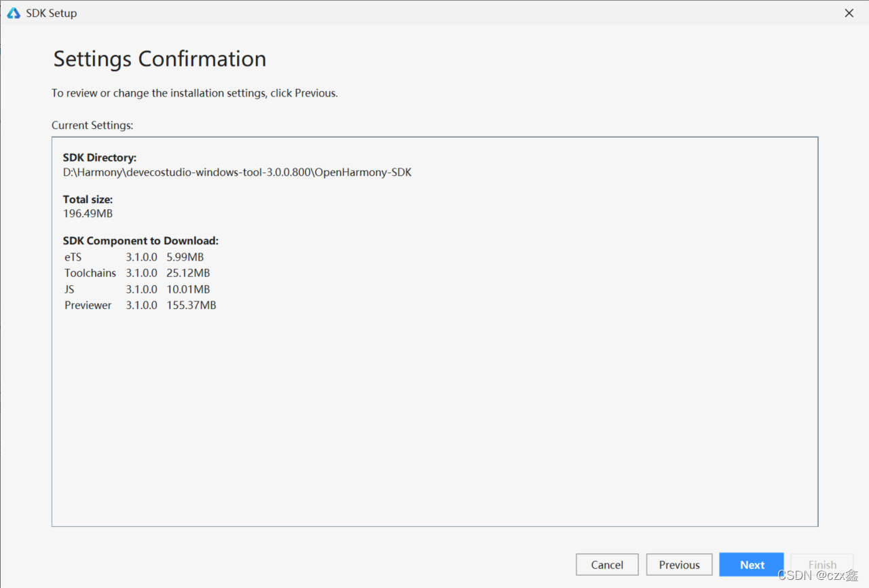Select the Previewer component row

(x=141, y=306)
